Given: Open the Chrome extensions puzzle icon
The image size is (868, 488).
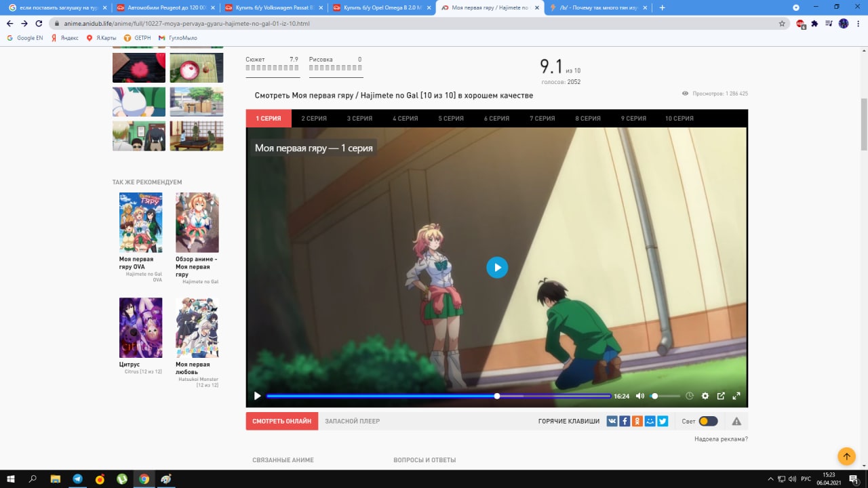Looking at the screenshot, I should tap(814, 23).
